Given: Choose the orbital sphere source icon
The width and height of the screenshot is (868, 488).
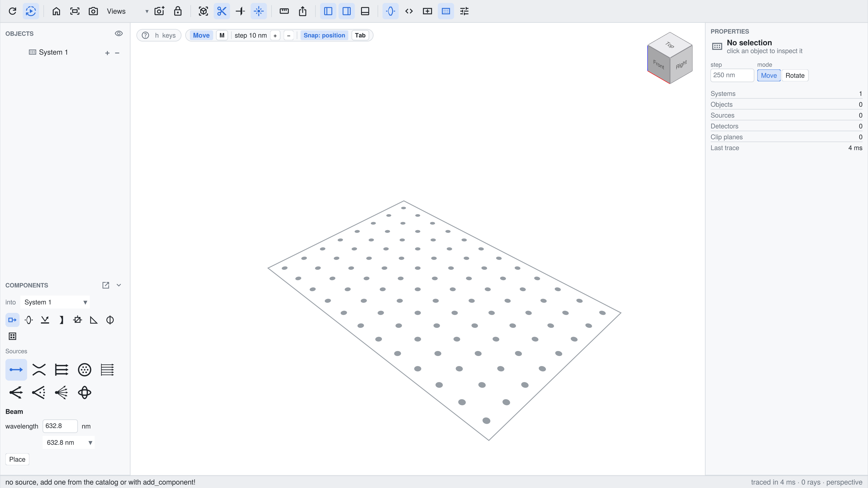Looking at the screenshot, I should point(85,393).
